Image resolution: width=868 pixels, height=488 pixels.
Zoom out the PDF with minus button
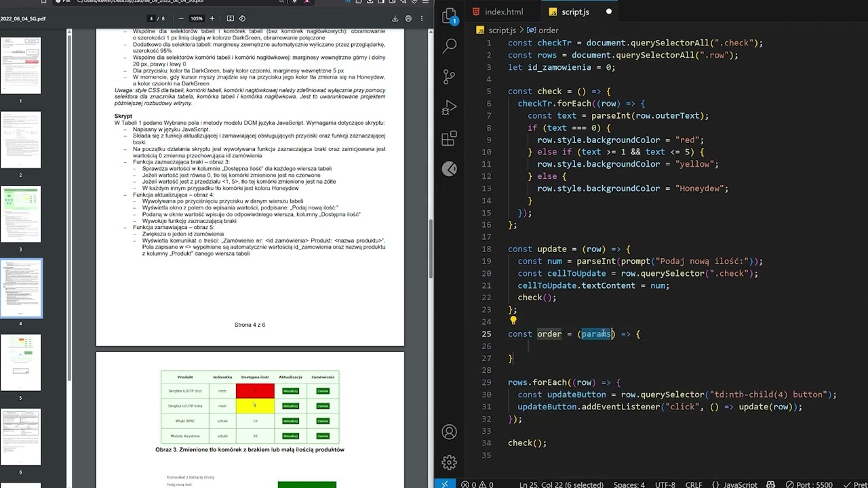[x=180, y=18]
